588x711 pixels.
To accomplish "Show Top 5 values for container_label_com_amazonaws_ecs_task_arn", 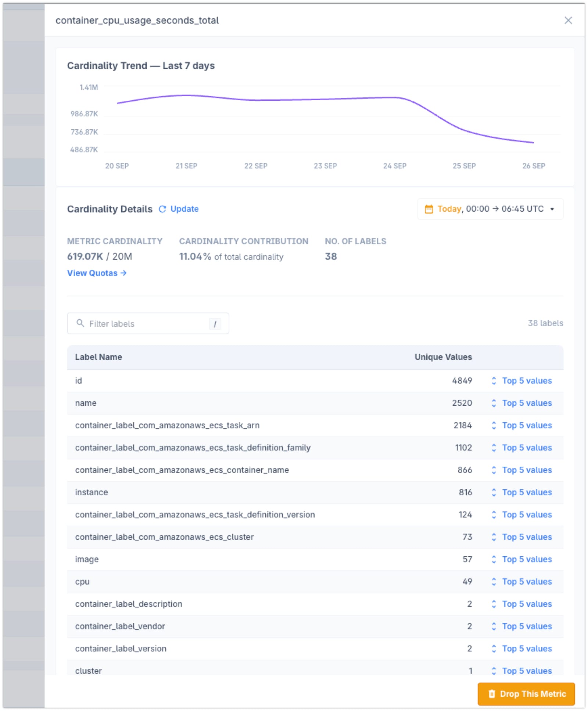I will (527, 425).
